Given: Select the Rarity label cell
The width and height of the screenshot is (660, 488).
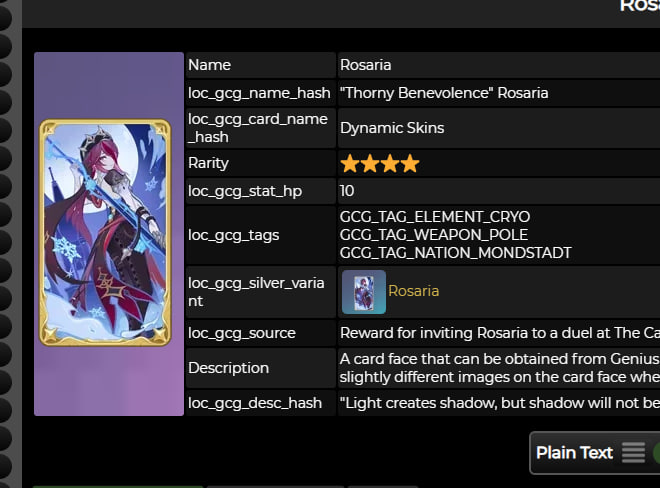Looking at the screenshot, I should [261, 163].
